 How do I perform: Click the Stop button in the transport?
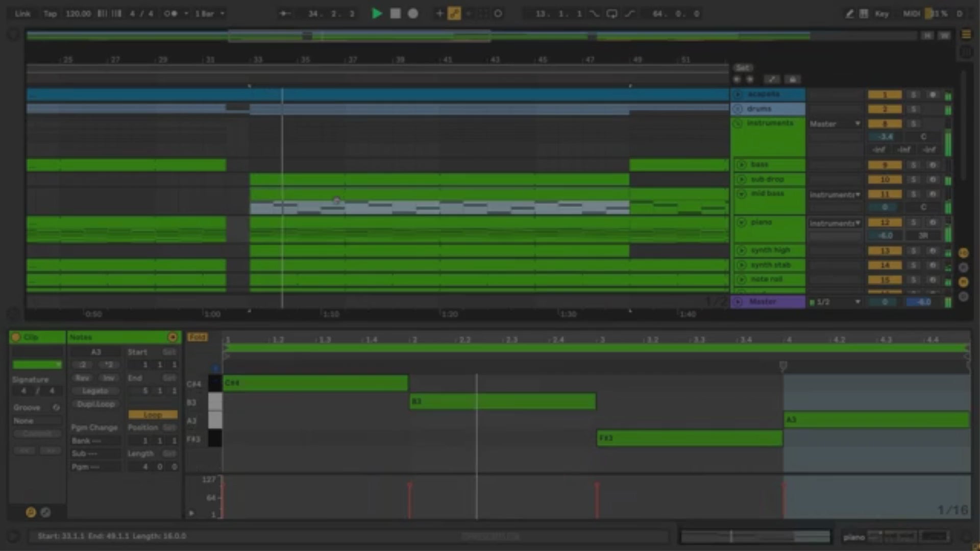[x=395, y=14]
